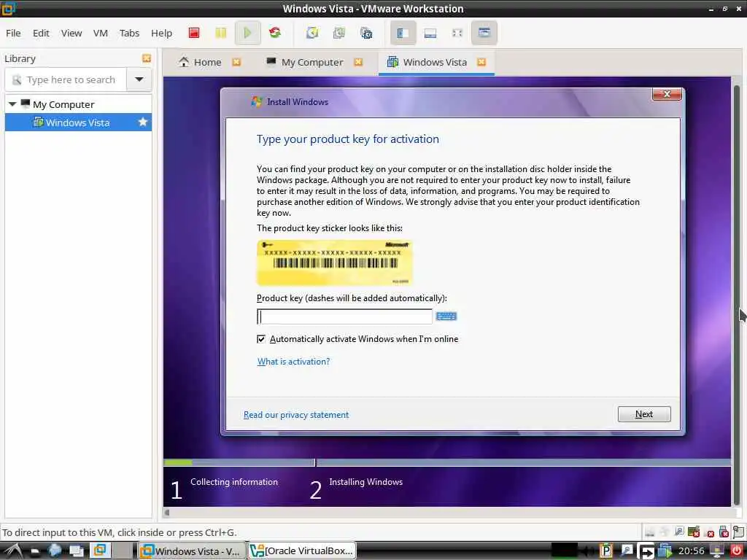Screen dimensions: 747x560
Task: Click the message log icon in status bar
Action: [x=739, y=532]
